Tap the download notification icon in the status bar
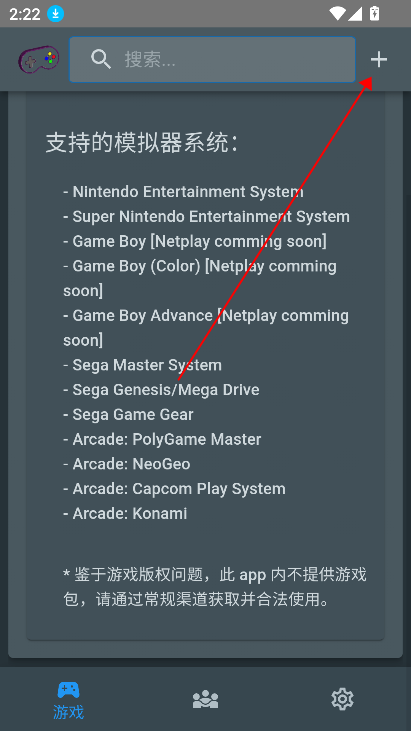The width and height of the screenshot is (411, 731). click(x=55, y=14)
